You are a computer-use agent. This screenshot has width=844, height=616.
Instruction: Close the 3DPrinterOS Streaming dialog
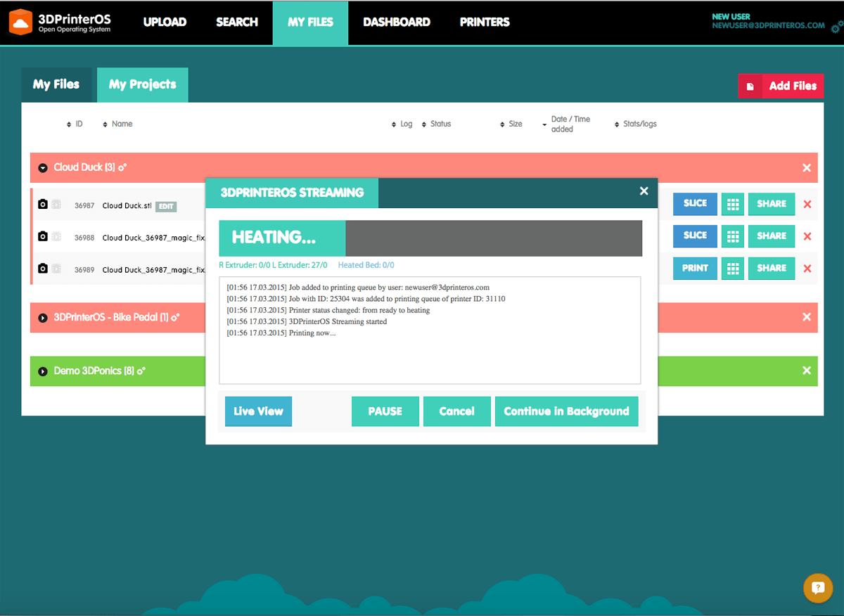pyautogui.click(x=644, y=191)
